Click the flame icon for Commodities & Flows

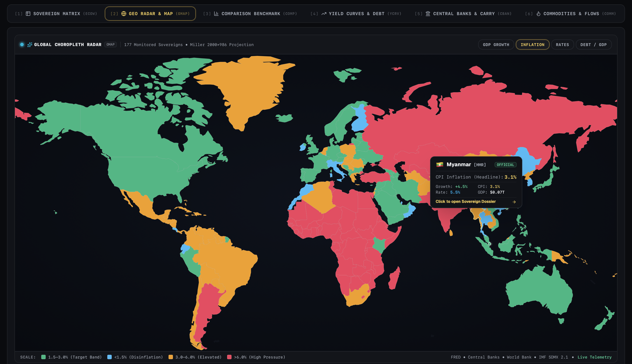[x=539, y=14]
